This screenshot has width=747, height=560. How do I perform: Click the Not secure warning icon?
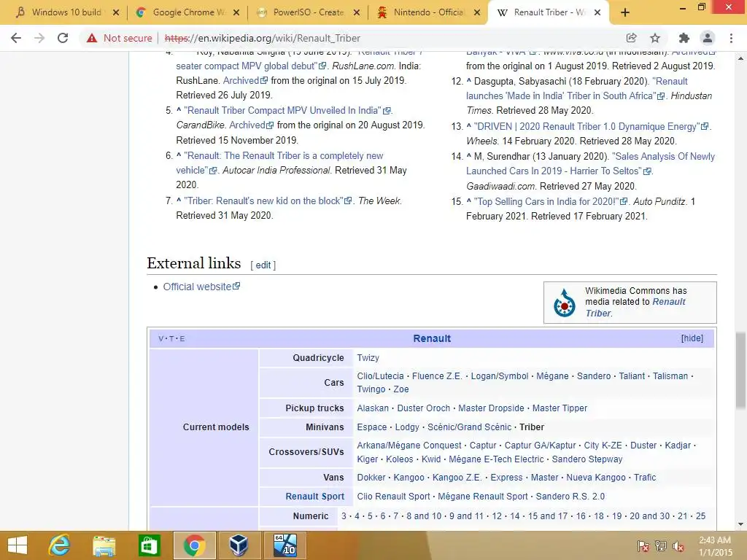[92, 38]
